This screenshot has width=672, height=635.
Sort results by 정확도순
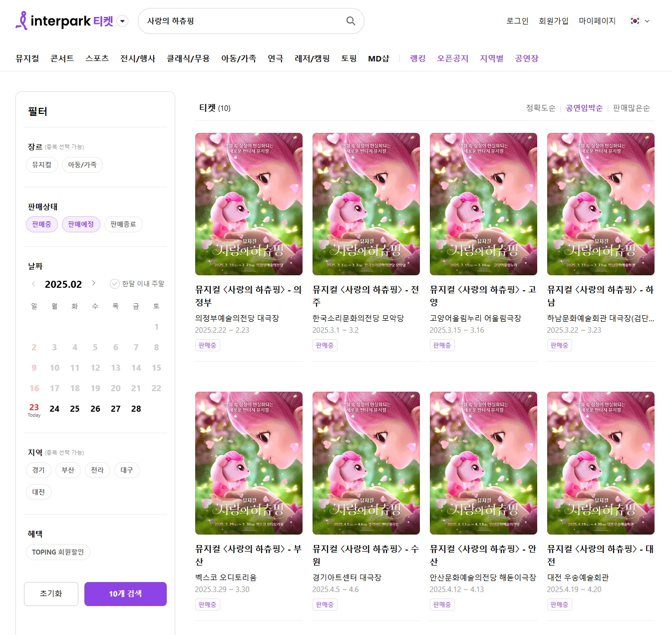541,108
